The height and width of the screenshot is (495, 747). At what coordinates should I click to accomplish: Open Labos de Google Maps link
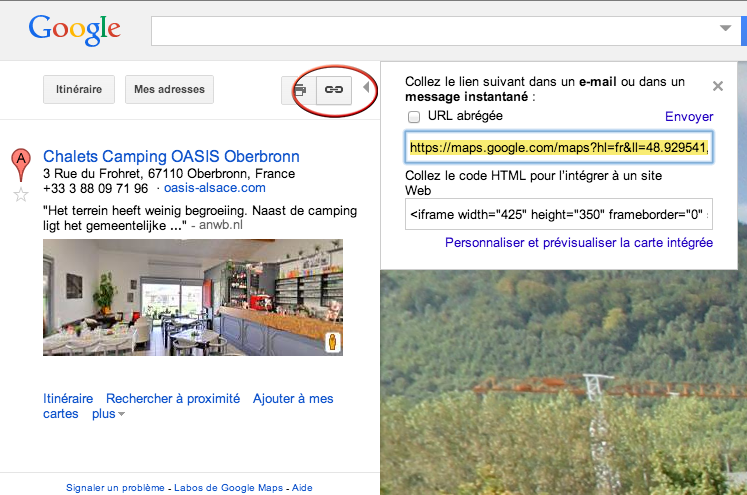point(228,488)
